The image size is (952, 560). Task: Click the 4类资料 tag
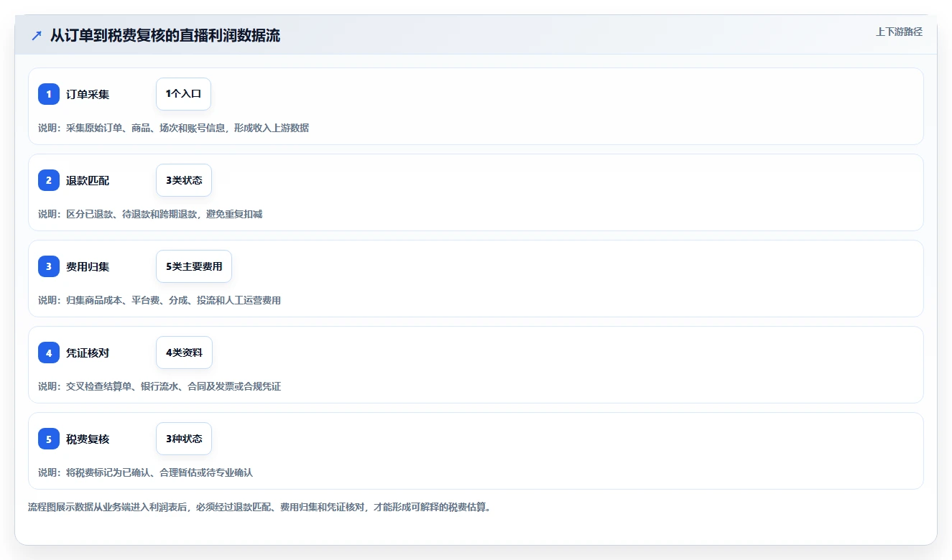184,353
